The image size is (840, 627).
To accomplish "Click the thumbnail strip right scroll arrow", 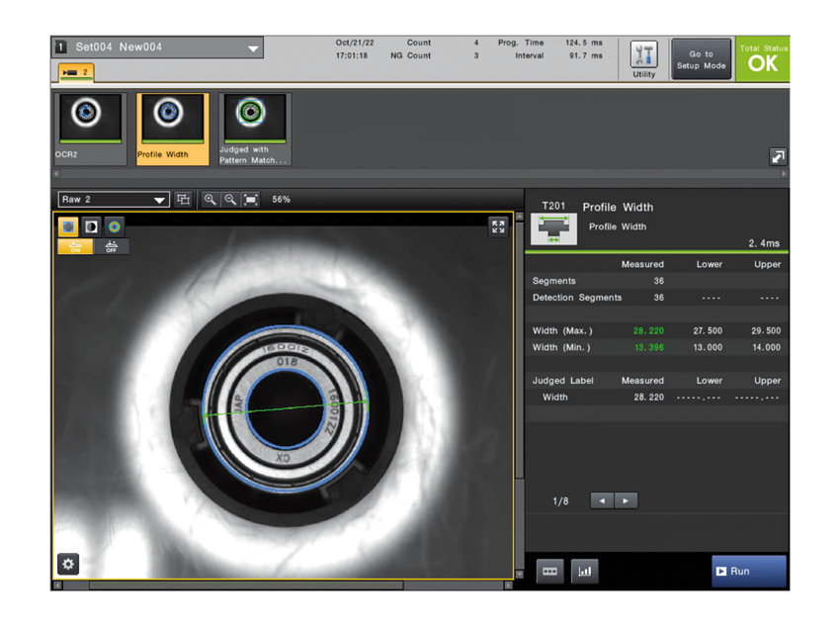I will coord(784,174).
